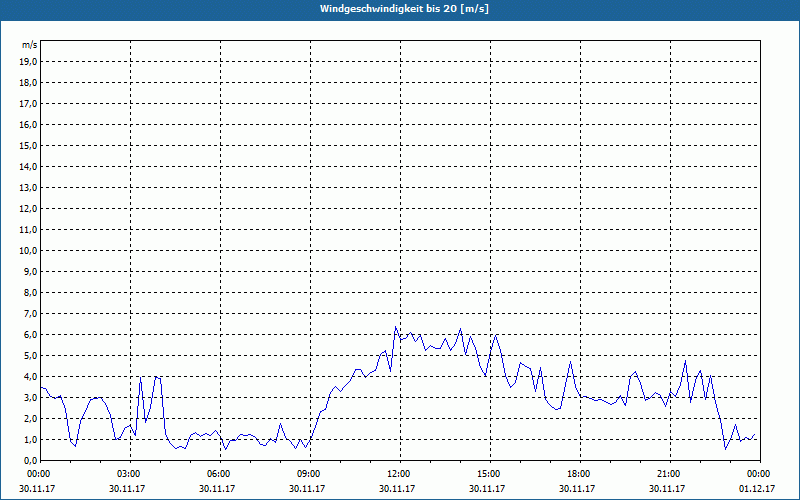The width and height of the screenshot is (800, 500).
Task: Click the 'm/s' unit label
Action: pos(30,45)
